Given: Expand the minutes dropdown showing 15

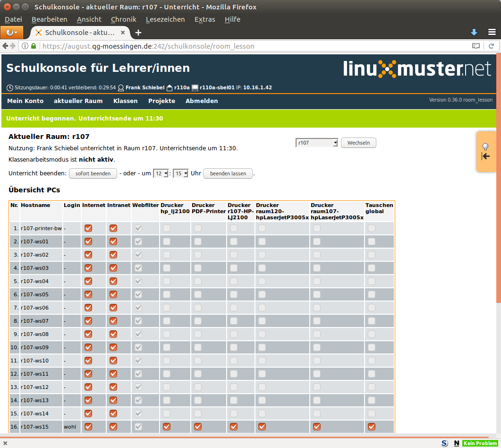Looking at the screenshot, I should (181, 173).
